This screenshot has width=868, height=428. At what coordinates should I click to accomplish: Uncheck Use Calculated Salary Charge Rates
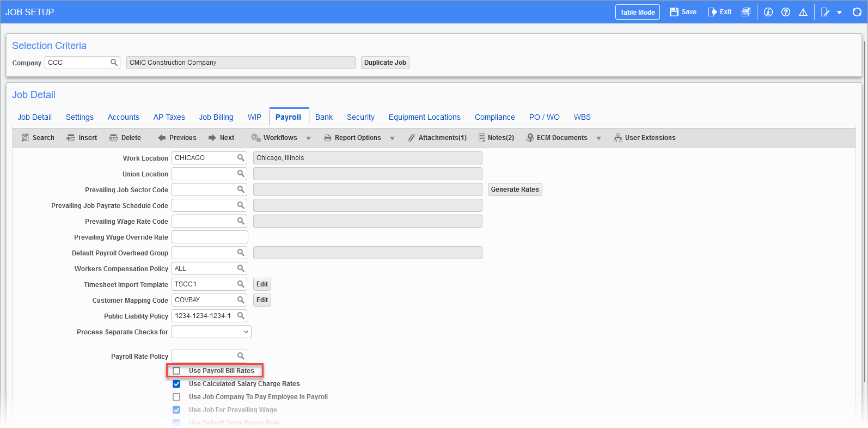click(176, 384)
